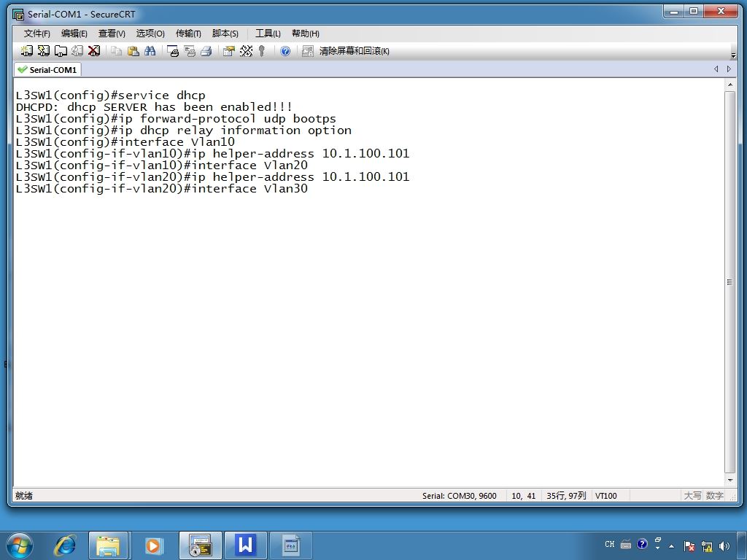Open the volume speaker tray icon

coord(724,545)
